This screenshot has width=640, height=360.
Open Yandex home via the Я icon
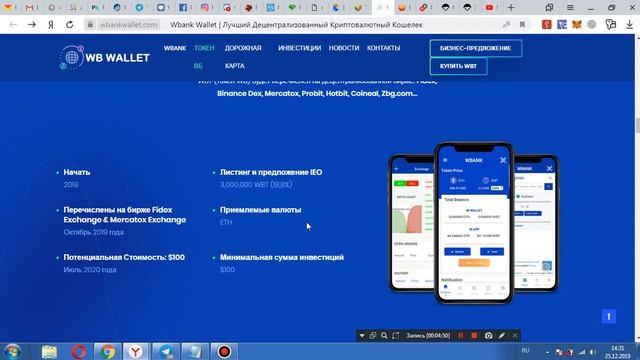click(51, 25)
